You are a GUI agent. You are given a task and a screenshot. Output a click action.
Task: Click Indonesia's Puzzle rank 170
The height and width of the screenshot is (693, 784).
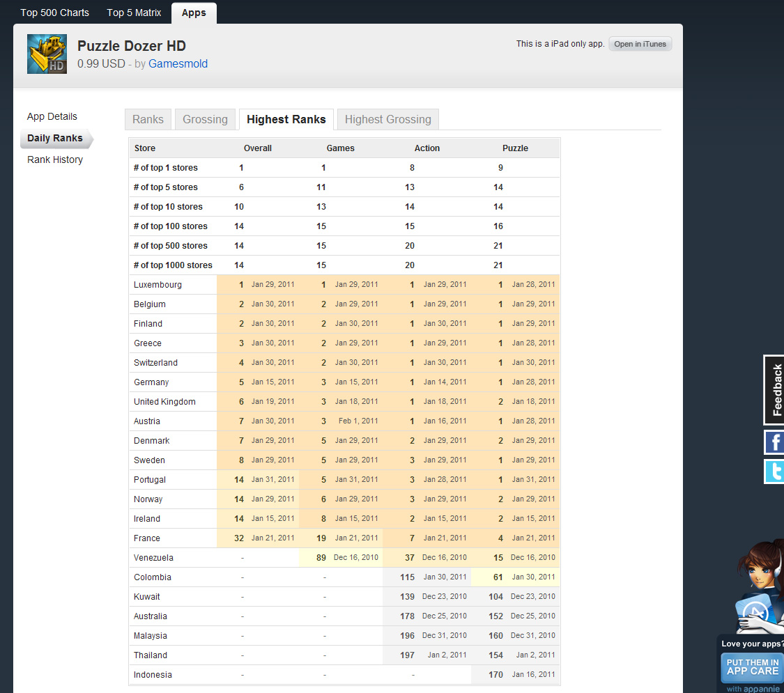click(x=495, y=674)
